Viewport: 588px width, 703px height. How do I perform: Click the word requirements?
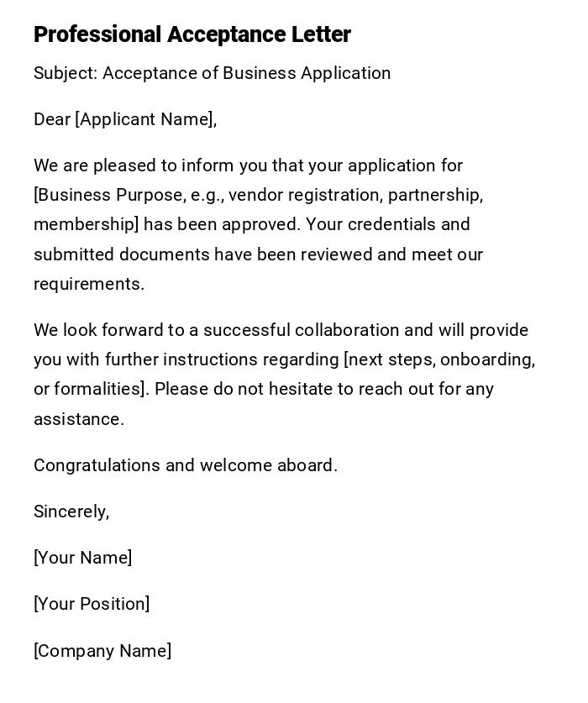pos(88,284)
